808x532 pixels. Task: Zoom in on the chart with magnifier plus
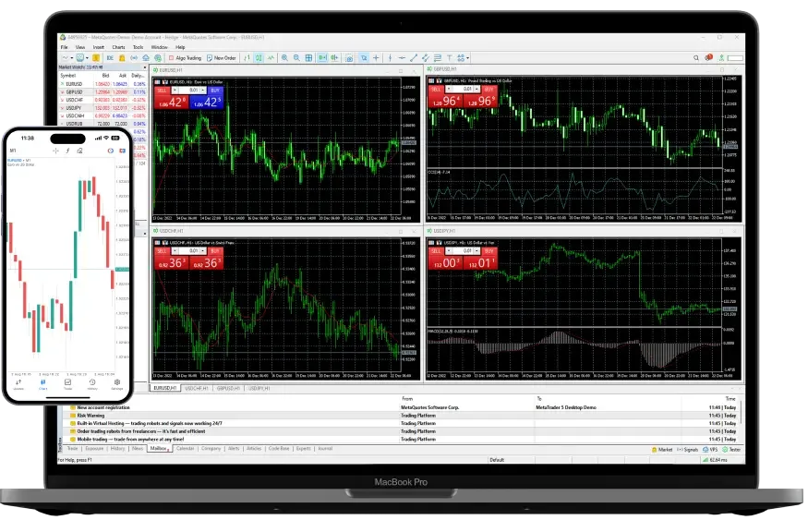(x=284, y=58)
